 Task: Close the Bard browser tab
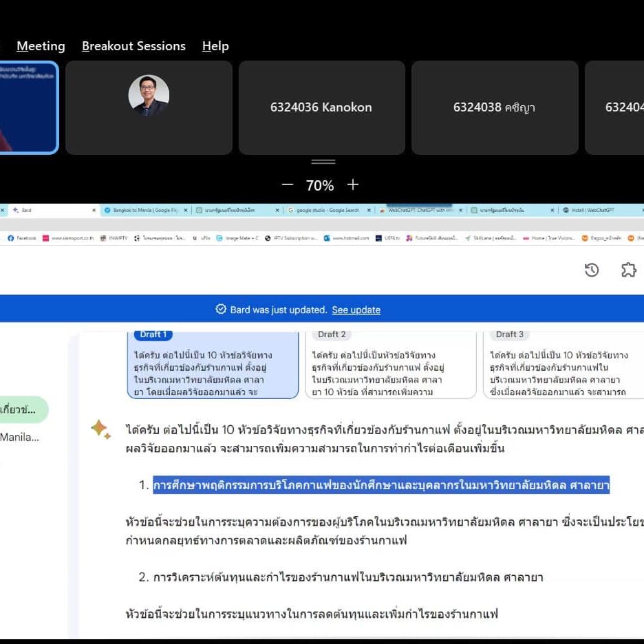click(94, 211)
